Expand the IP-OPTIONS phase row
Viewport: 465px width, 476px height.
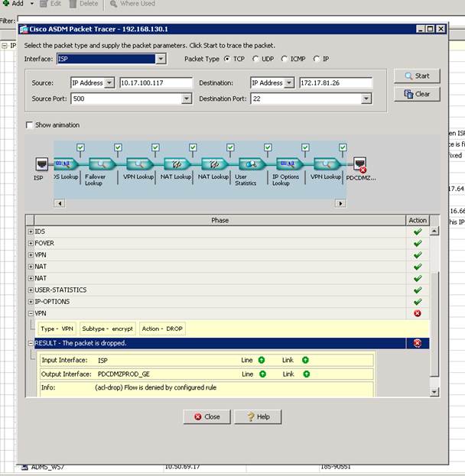(x=31, y=302)
